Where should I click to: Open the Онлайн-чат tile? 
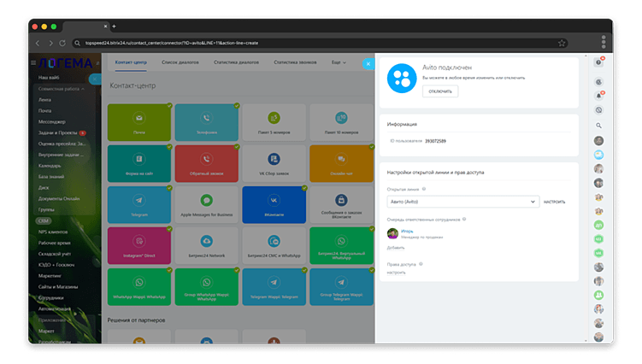pyautogui.click(x=341, y=163)
